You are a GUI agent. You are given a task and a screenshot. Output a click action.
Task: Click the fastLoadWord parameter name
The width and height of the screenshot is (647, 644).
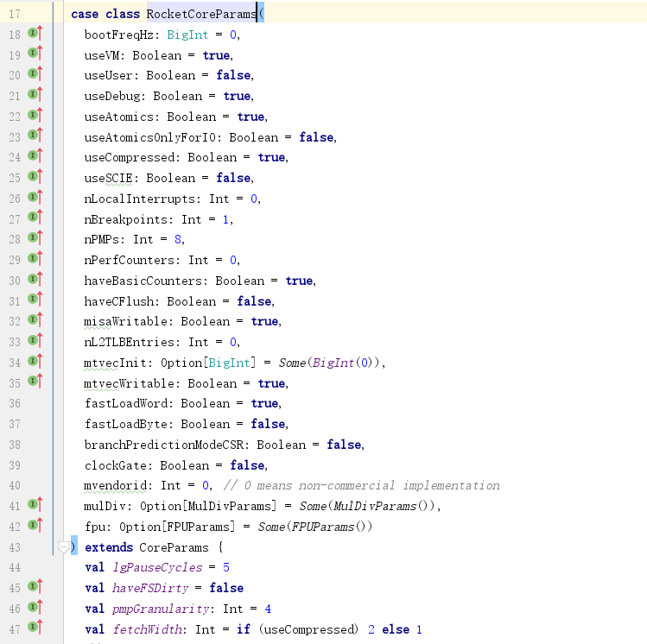(x=125, y=404)
